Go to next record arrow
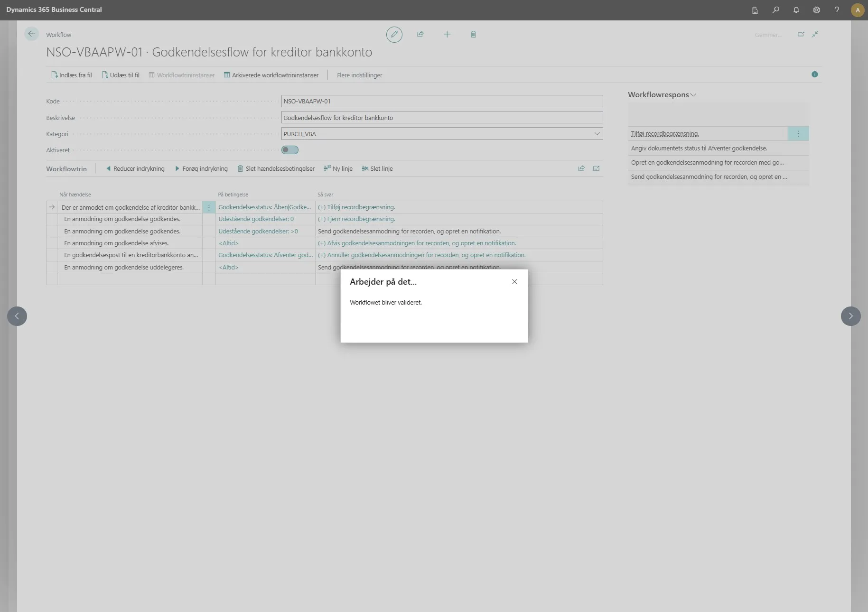This screenshot has height=612, width=868. coord(851,316)
